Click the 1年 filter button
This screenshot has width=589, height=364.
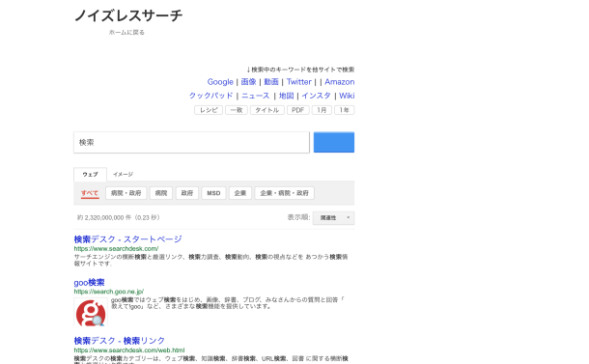click(x=344, y=110)
